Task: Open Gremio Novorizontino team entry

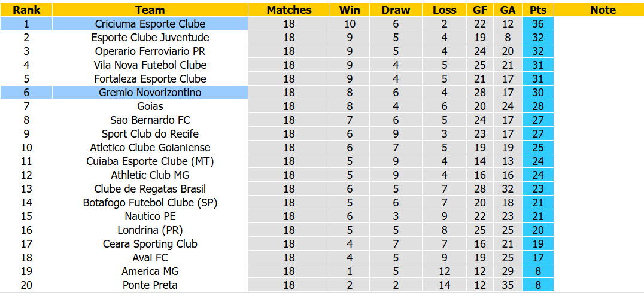Action: click(x=150, y=93)
